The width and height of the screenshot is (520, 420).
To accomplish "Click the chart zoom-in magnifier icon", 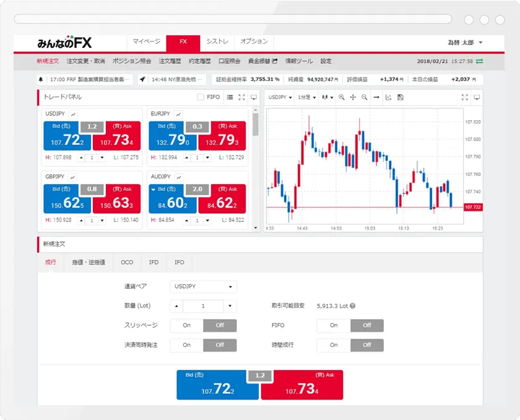I will click(341, 97).
